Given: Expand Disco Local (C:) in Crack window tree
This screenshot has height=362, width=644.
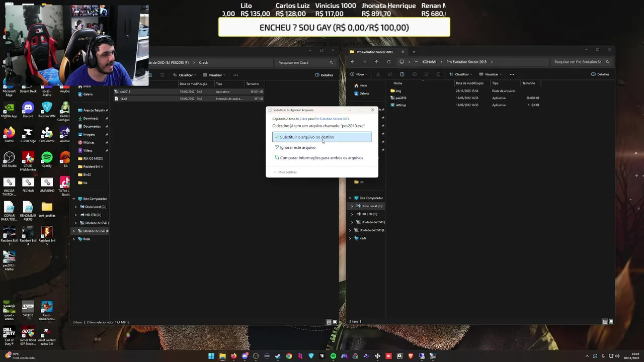Looking at the screenshot, I should [76, 207].
